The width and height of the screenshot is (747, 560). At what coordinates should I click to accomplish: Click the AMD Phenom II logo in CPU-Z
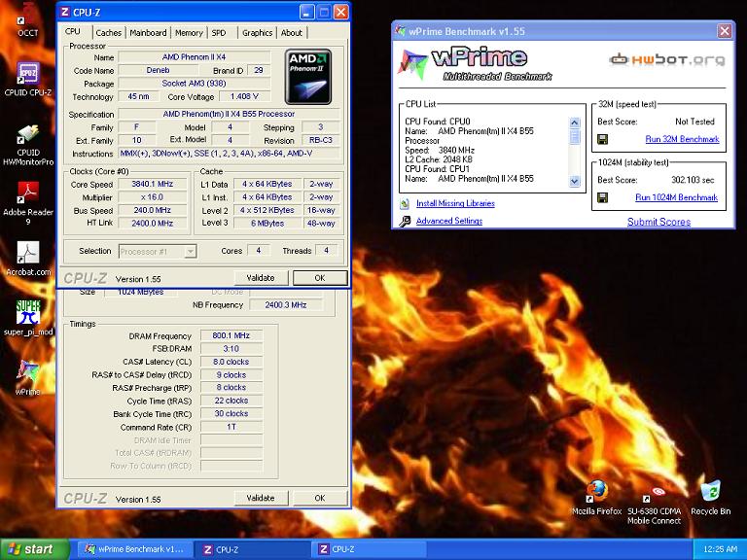pos(307,77)
